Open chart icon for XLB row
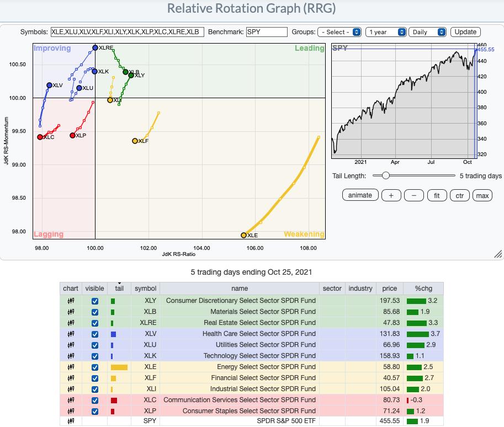Viewport: 504px width, 427px height. point(71,312)
